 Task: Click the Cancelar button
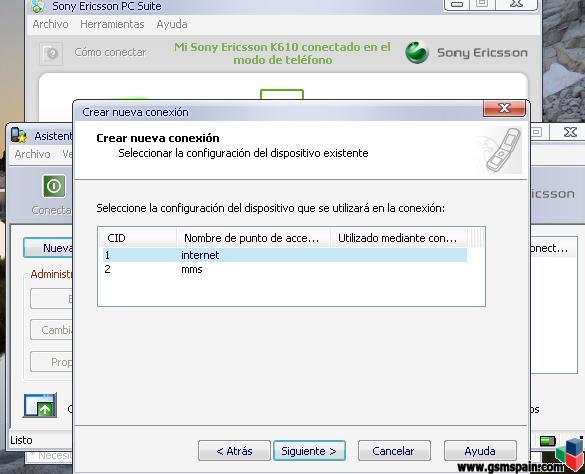click(394, 451)
